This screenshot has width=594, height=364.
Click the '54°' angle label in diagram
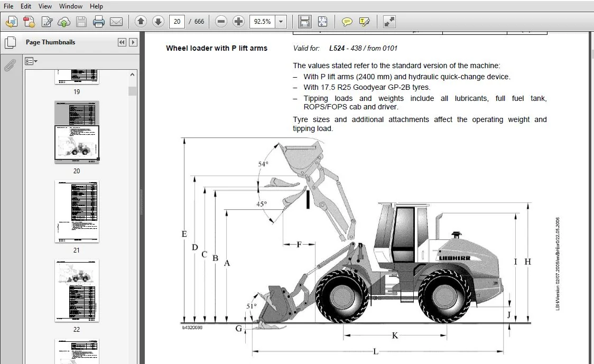pyautogui.click(x=263, y=164)
